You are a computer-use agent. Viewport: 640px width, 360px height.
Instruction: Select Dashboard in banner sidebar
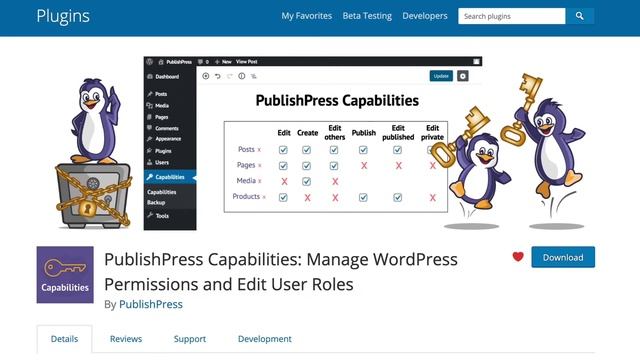coord(167,77)
